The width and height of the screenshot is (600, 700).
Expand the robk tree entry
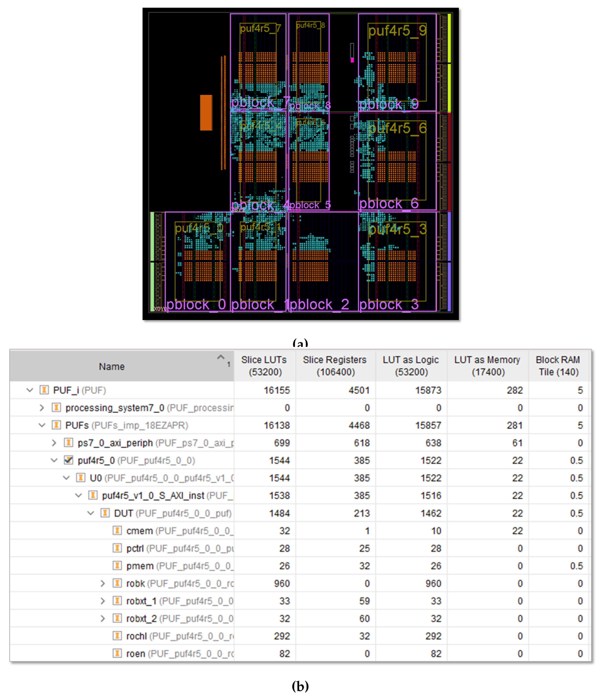(103, 583)
